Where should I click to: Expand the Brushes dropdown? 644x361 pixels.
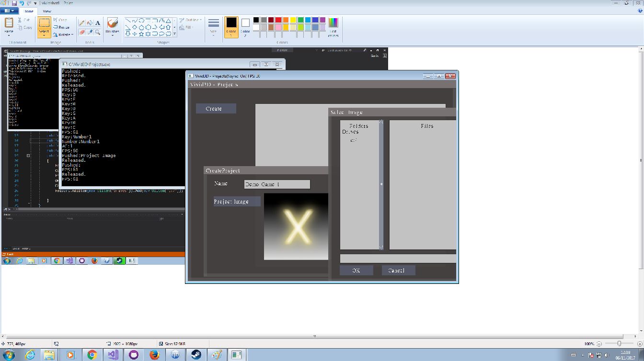(113, 27)
